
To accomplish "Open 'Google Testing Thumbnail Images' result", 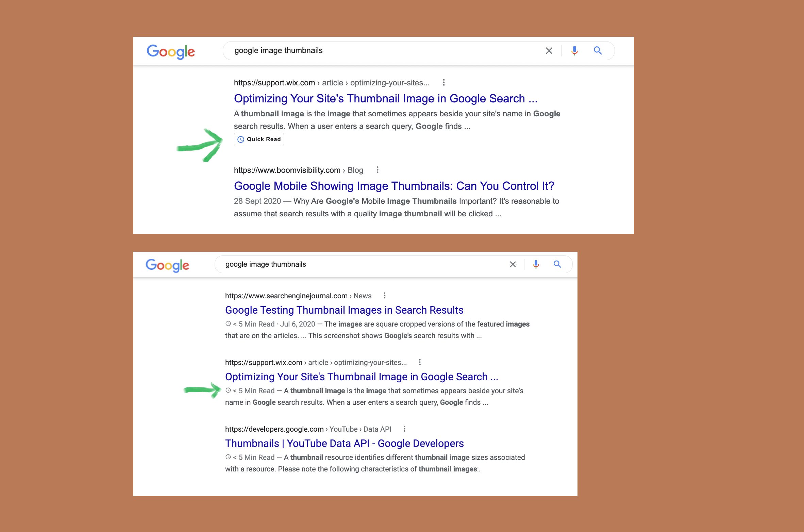I will [344, 310].
